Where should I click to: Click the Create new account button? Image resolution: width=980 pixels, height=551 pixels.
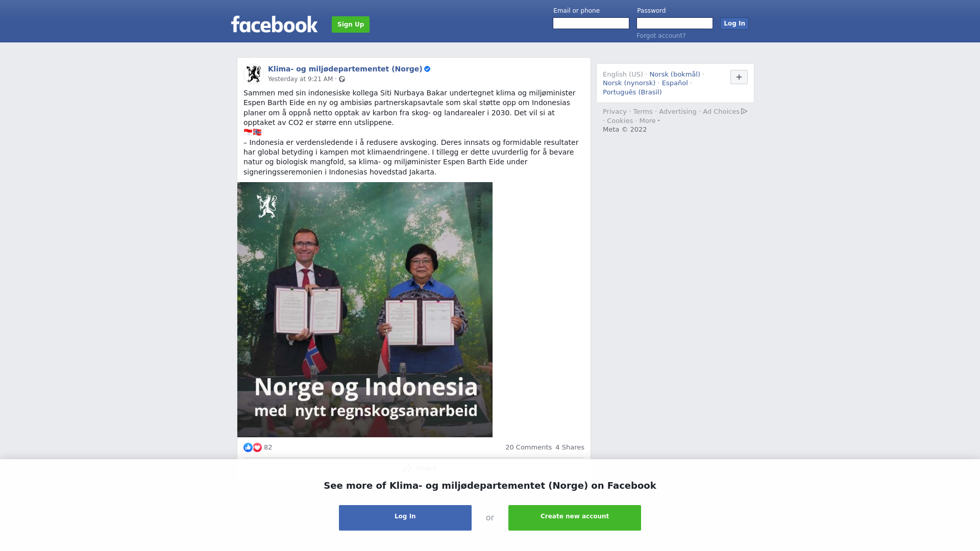(x=575, y=518)
